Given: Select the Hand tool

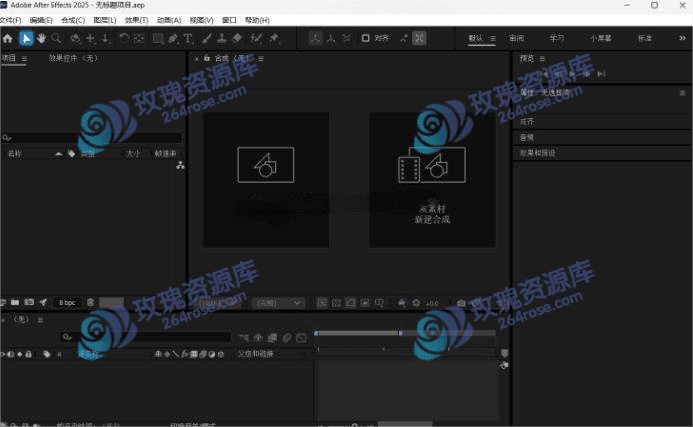Looking at the screenshot, I should point(41,38).
